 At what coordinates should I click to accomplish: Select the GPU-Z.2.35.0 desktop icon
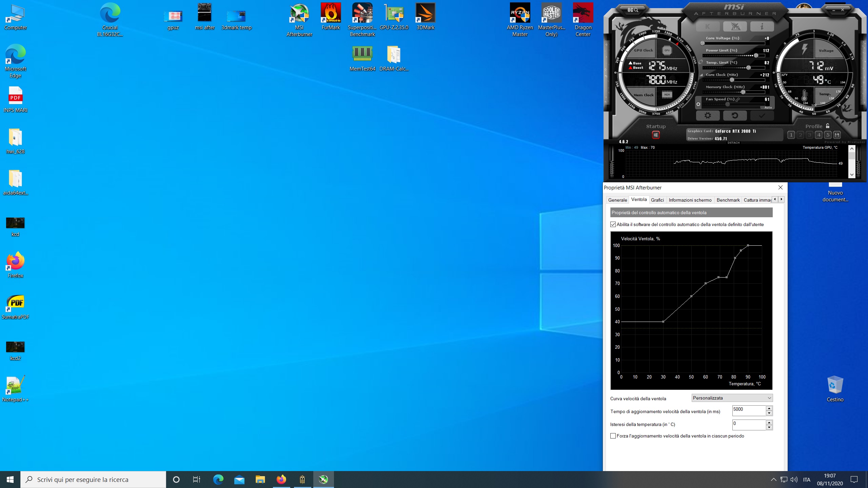coord(394,17)
